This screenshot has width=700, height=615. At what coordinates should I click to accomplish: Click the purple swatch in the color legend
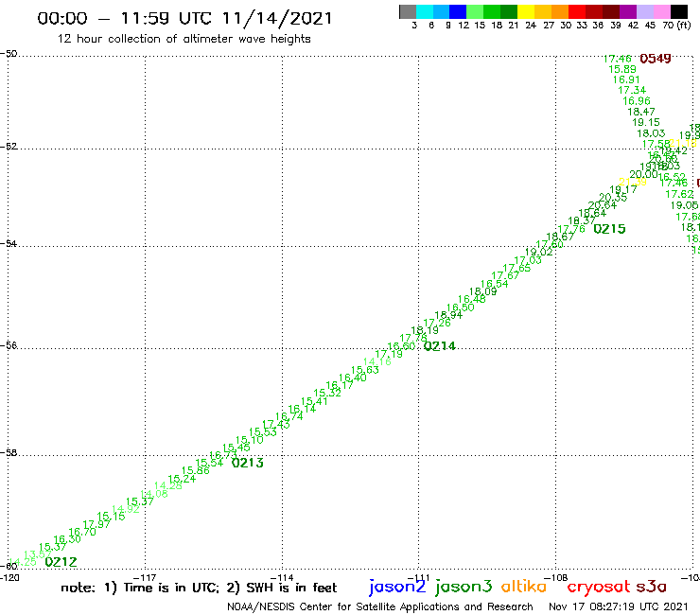(628, 11)
